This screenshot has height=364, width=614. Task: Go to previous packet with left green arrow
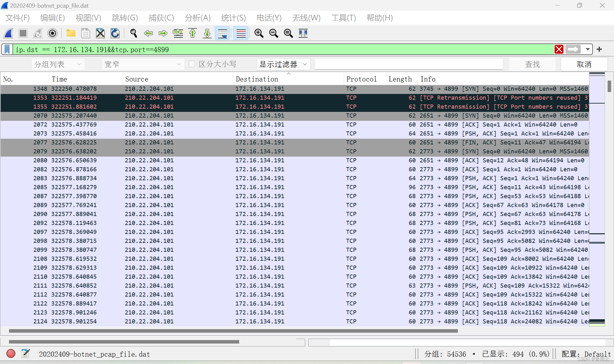(148, 33)
